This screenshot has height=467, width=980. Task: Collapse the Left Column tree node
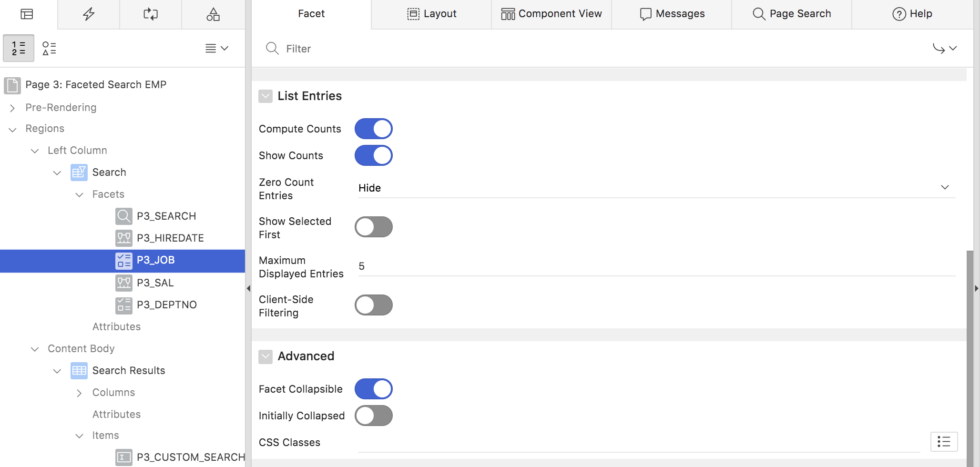click(x=35, y=151)
